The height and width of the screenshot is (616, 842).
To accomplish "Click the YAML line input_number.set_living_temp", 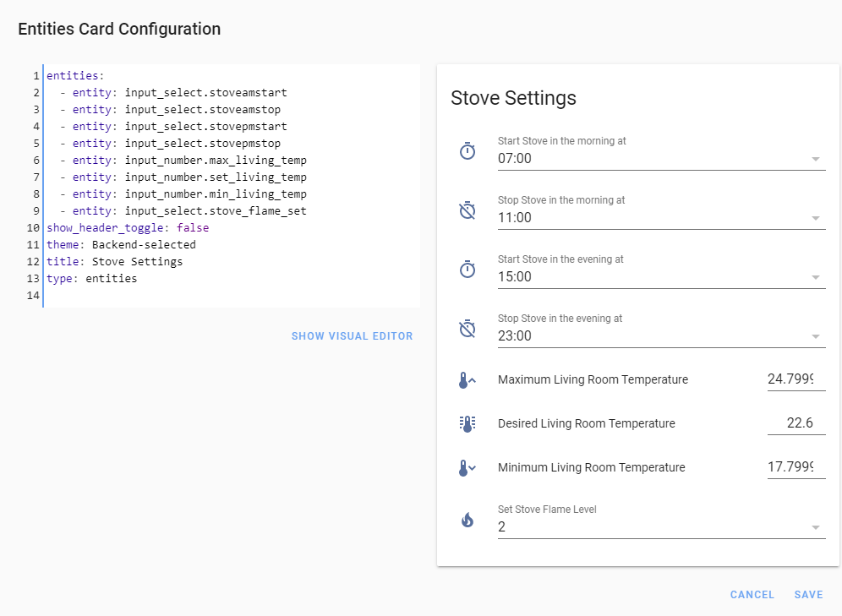I will tap(183, 177).
